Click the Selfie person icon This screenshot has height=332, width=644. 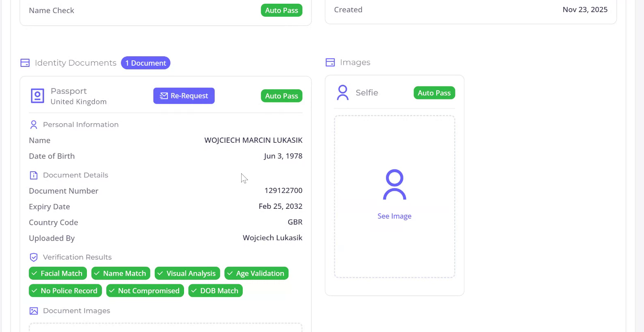pyautogui.click(x=343, y=93)
